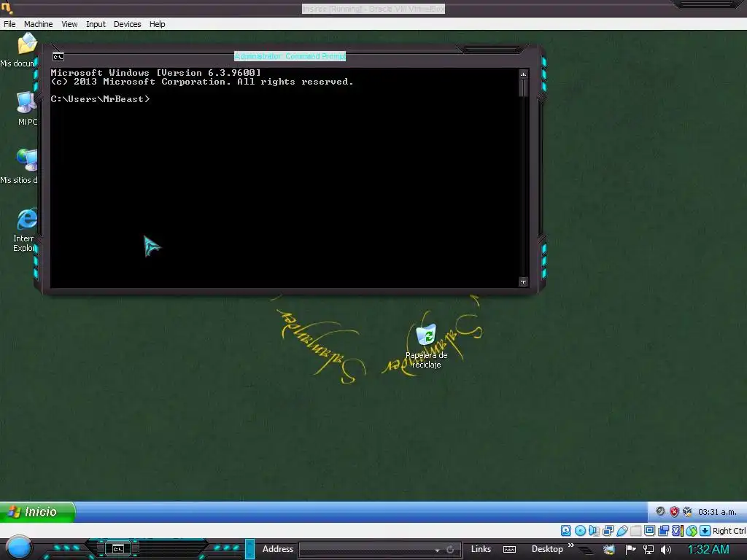Click the keyboard capture down-arrow icon
Image resolution: width=747 pixels, height=560 pixels.
point(705,531)
